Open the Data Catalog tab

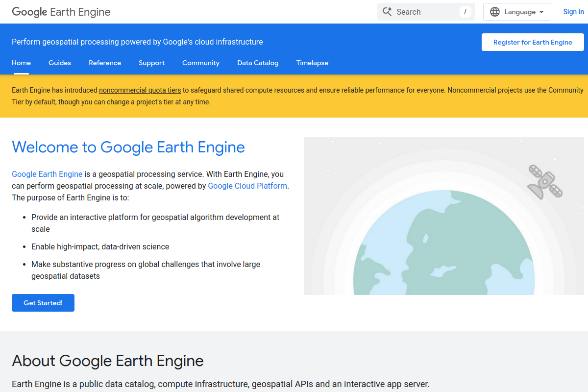point(258,63)
